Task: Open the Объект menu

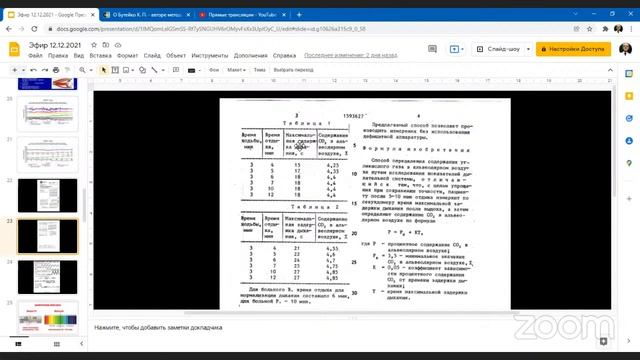Action: 176,56
